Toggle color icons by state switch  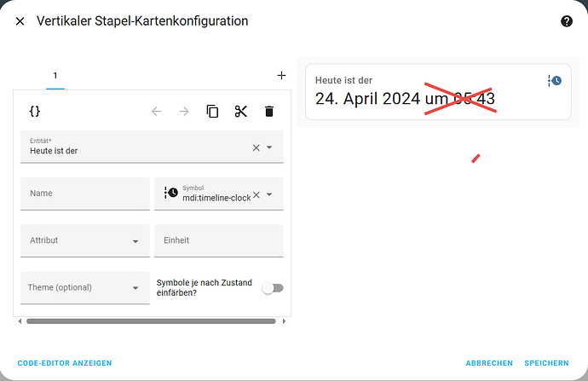point(273,288)
